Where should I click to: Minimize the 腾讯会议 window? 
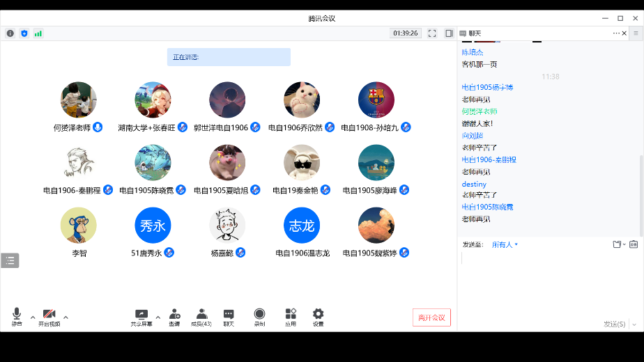point(605,18)
